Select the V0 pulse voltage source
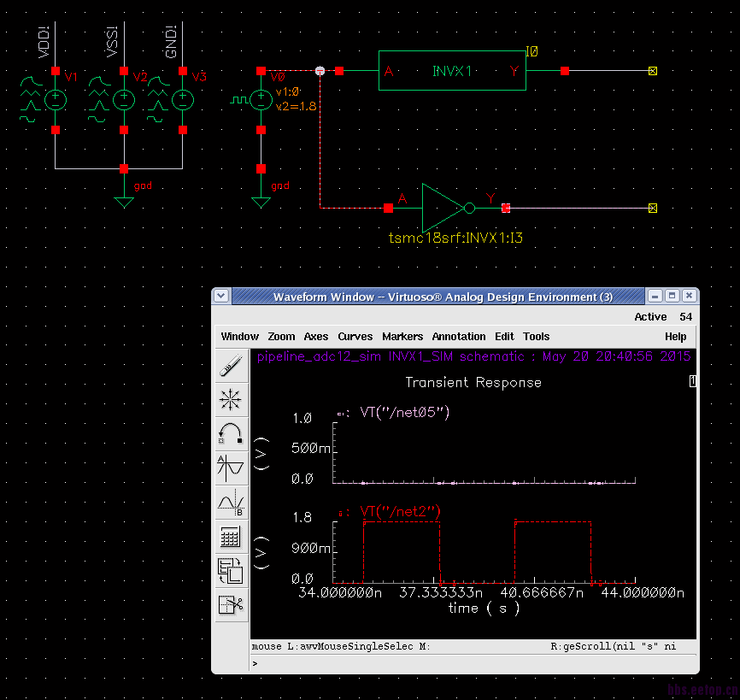The height and width of the screenshot is (700, 740). click(261, 100)
